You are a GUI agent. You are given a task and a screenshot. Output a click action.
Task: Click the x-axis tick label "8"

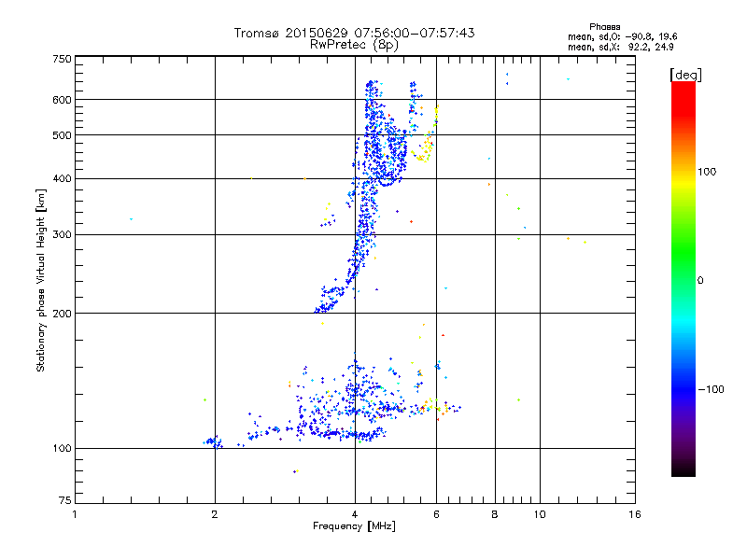(495, 514)
